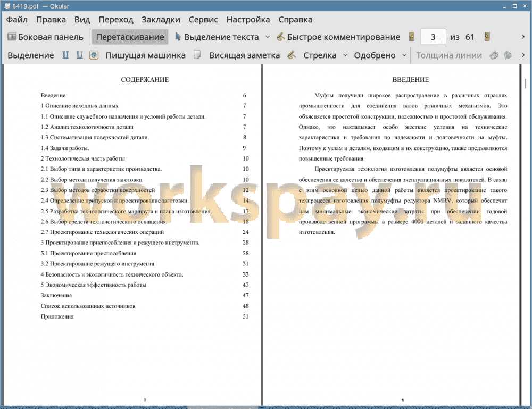The height and width of the screenshot is (409, 532).
Task: Click the total page count 61 button
Action: coord(470,37)
